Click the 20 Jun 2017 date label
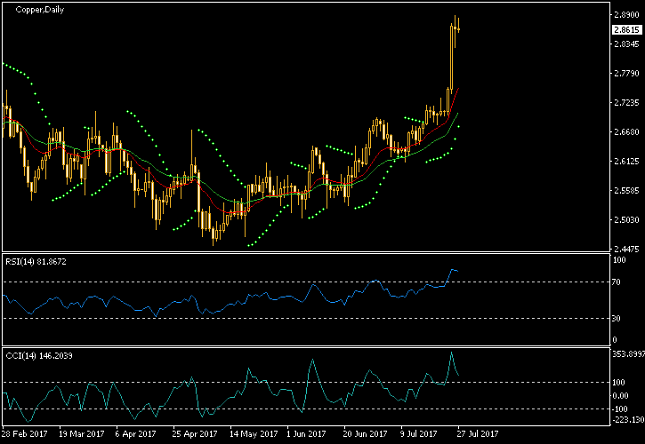 (x=365, y=434)
